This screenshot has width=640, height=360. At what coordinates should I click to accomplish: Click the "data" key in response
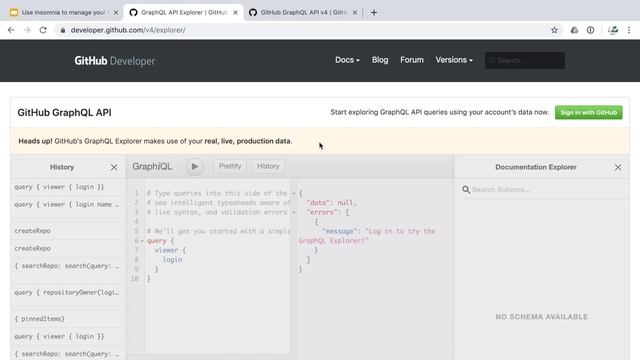point(318,203)
